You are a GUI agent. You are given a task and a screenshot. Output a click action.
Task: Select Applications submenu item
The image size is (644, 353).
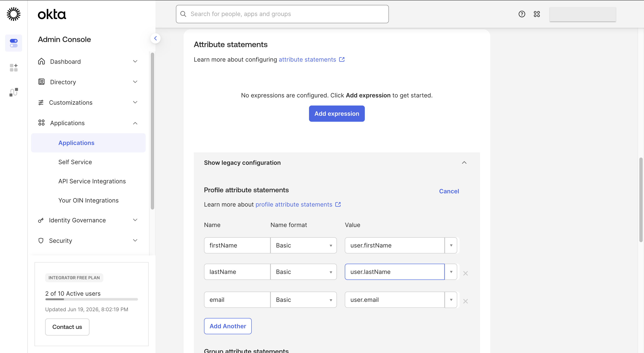88,143
